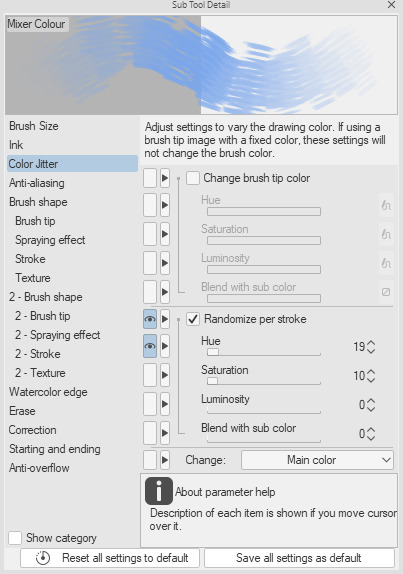The height and width of the screenshot is (574, 403).
Task: Click the reset clock icon at bottom
Action: pos(43,558)
